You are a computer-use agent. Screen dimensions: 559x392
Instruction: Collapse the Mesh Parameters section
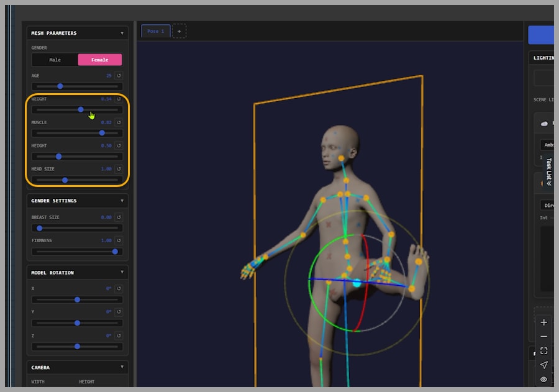tap(122, 33)
